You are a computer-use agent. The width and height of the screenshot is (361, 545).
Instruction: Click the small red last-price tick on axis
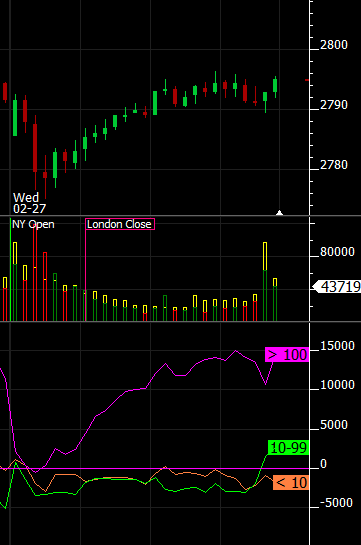pos(307,80)
